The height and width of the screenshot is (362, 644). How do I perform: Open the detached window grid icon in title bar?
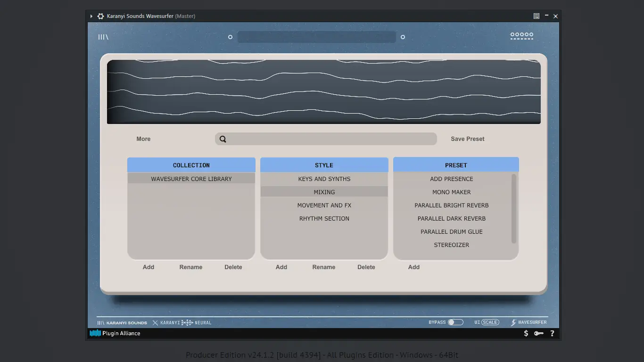tap(537, 16)
